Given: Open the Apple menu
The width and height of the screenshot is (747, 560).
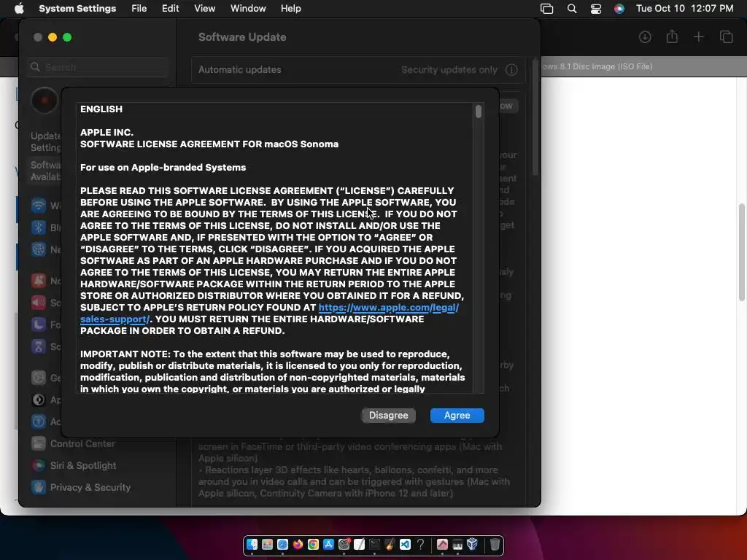Looking at the screenshot, I should point(18,9).
